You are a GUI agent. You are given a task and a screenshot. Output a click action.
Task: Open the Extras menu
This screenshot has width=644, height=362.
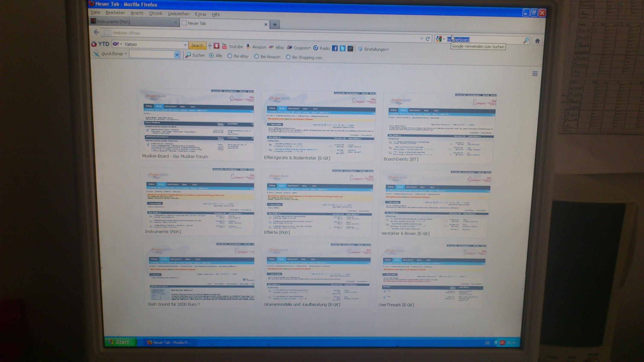[x=201, y=14]
